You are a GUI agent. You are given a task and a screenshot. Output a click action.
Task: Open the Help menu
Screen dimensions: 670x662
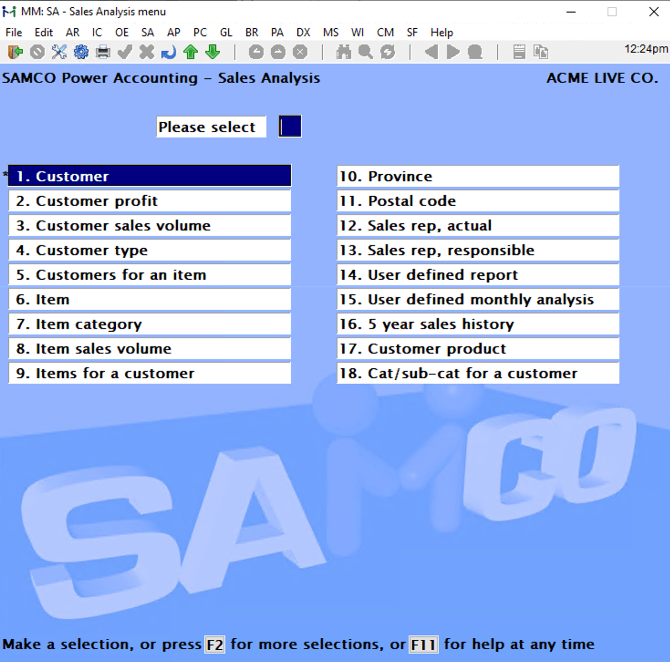pyautogui.click(x=441, y=32)
